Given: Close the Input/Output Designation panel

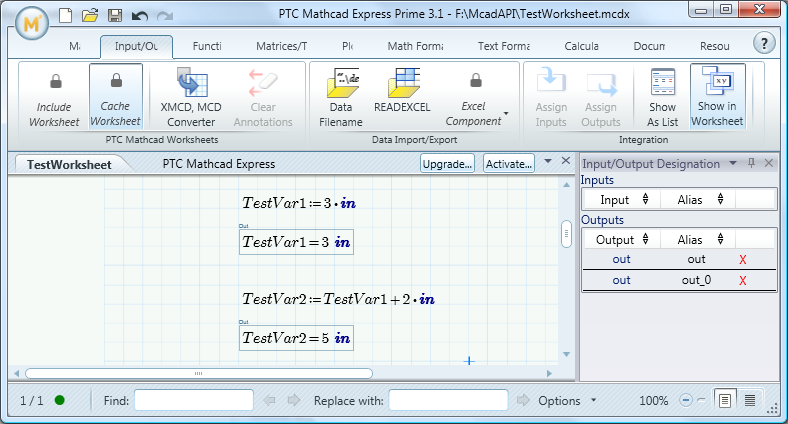Looking at the screenshot, I should coord(768,163).
